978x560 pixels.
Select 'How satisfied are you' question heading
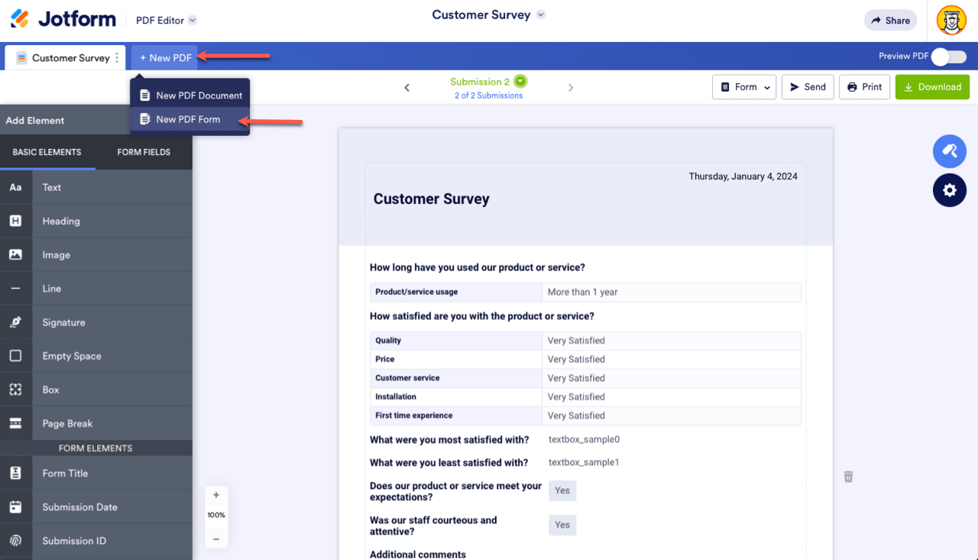[482, 316]
